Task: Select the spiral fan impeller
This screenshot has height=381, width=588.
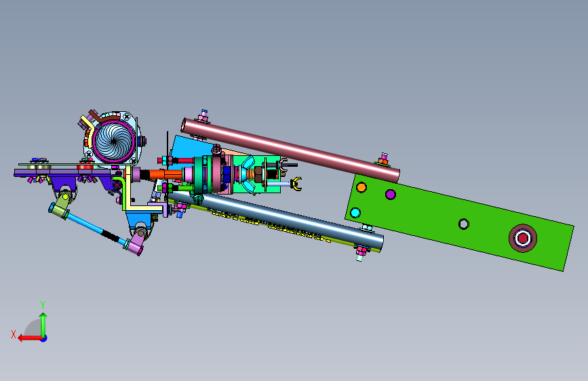Action: click(x=114, y=142)
